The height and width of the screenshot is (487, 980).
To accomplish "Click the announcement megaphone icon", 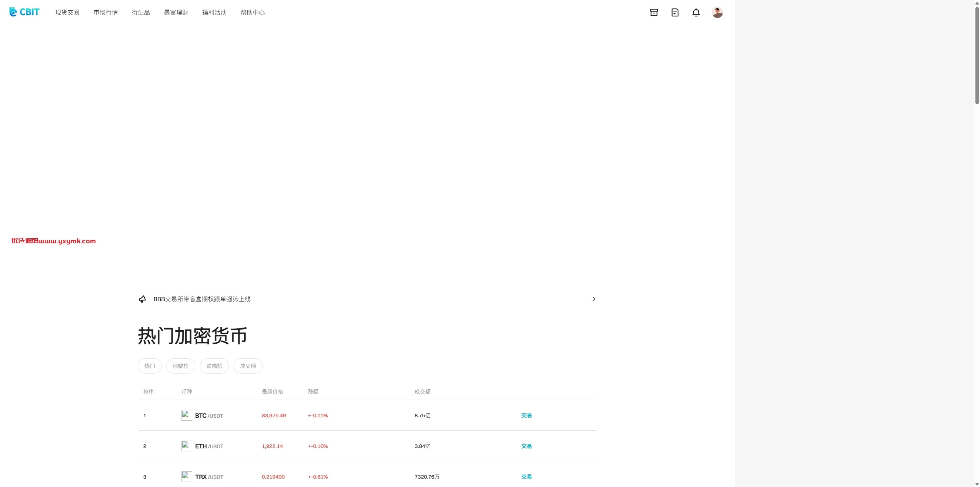I will (142, 299).
